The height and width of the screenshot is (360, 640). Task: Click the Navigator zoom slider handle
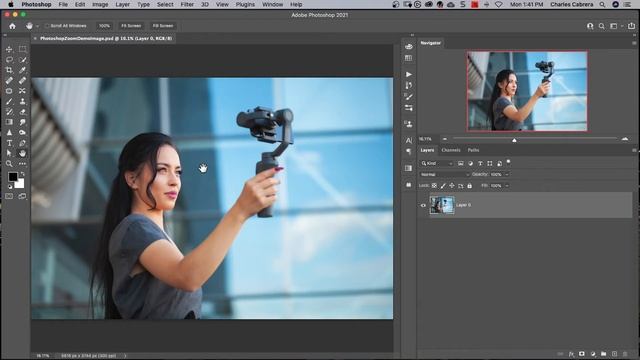[x=514, y=140]
